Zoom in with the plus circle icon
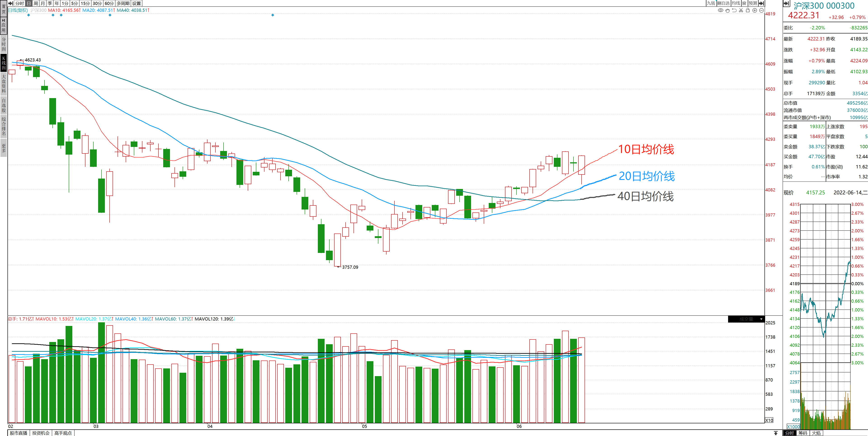Image resolution: width=868 pixels, height=436 pixels. point(755,10)
